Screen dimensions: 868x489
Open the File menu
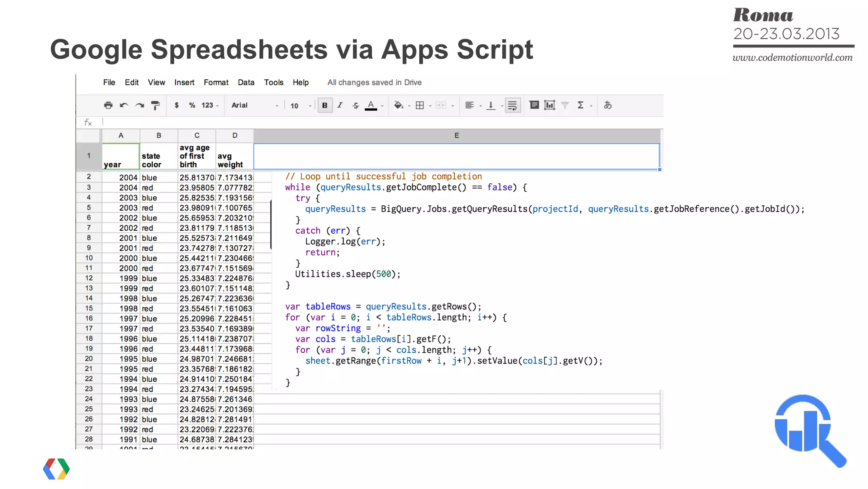(x=109, y=82)
